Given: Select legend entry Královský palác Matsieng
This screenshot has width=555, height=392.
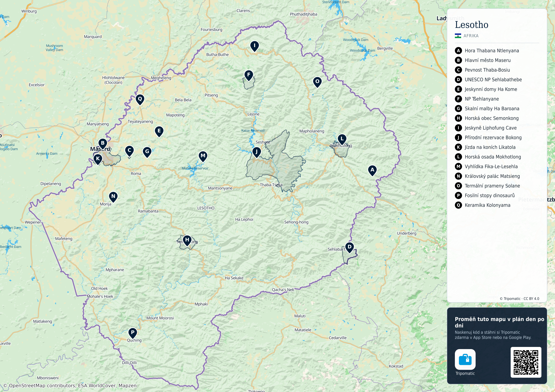Looking at the screenshot, I should (487, 176).
